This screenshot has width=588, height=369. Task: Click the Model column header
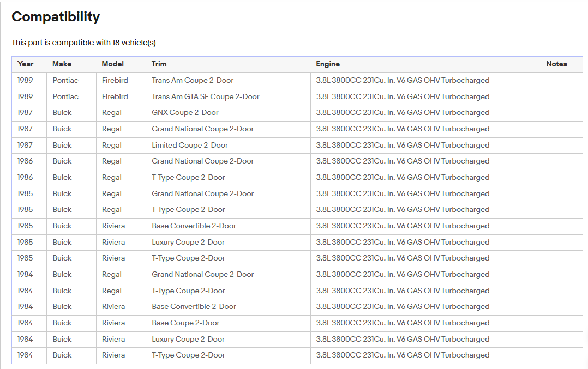tap(112, 64)
